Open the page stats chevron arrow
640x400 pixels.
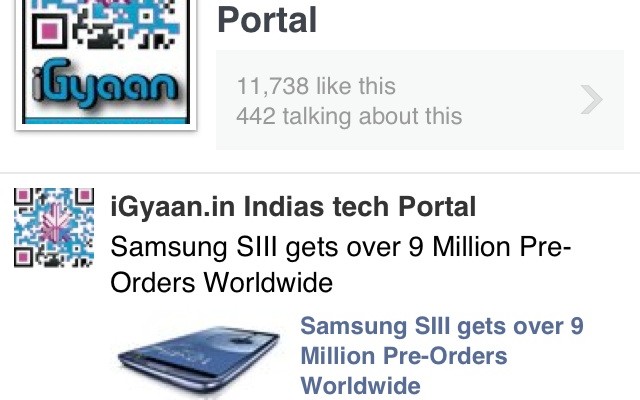pos(591,100)
